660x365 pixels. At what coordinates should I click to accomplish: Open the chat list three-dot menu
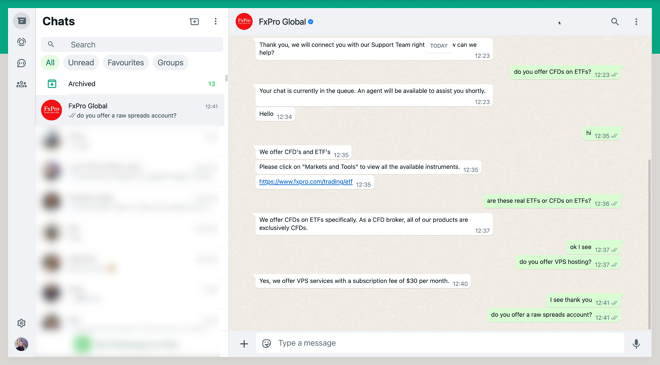click(x=216, y=21)
